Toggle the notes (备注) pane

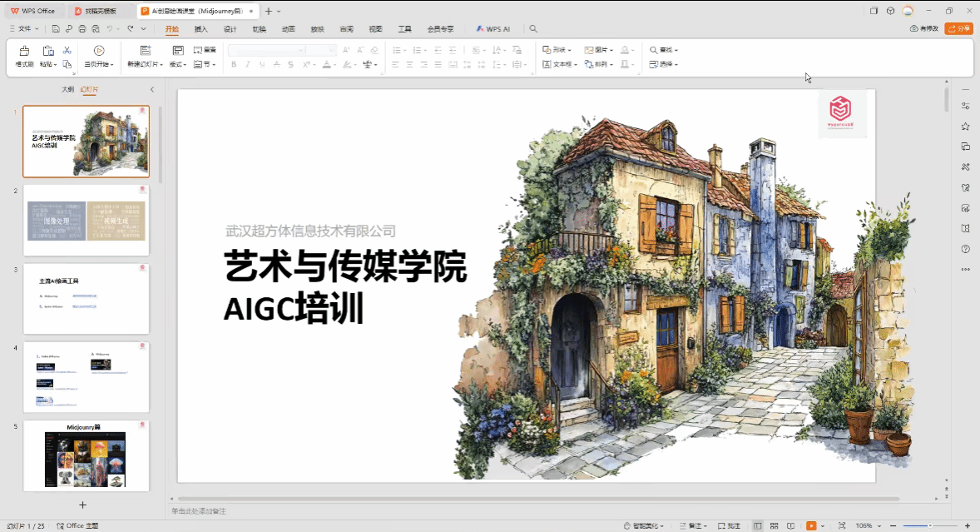coord(690,526)
